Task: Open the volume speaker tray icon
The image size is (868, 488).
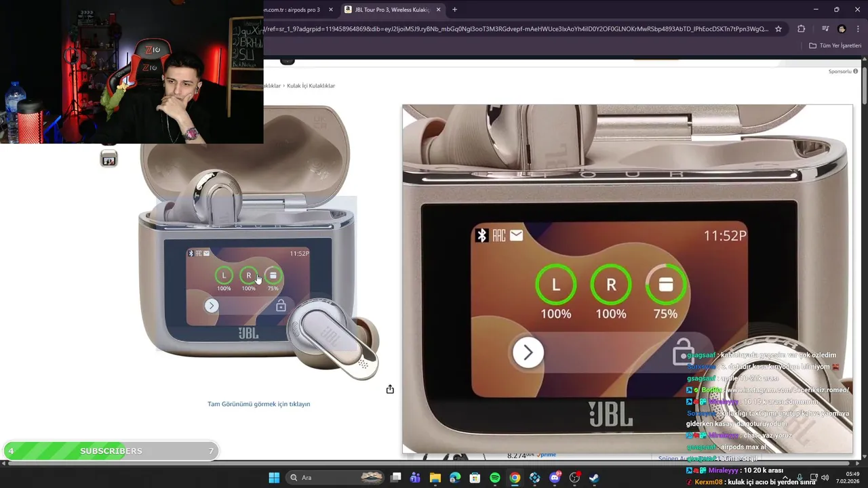Action: coord(825,478)
